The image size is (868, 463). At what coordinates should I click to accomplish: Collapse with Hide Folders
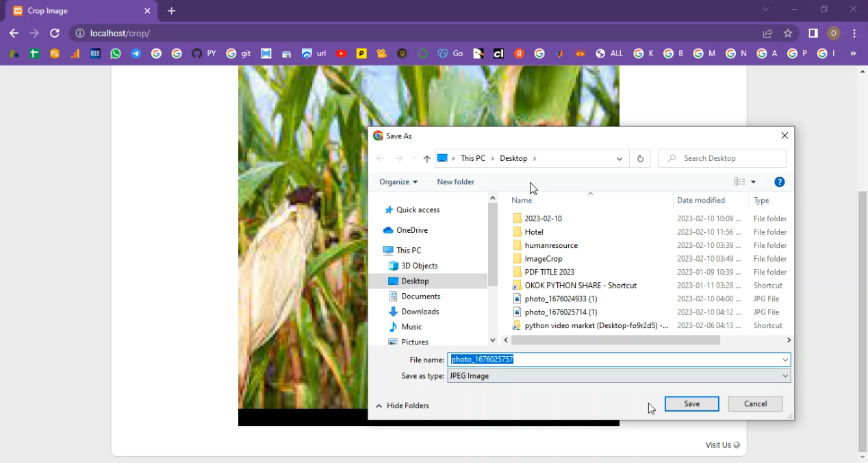click(x=403, y=405)
